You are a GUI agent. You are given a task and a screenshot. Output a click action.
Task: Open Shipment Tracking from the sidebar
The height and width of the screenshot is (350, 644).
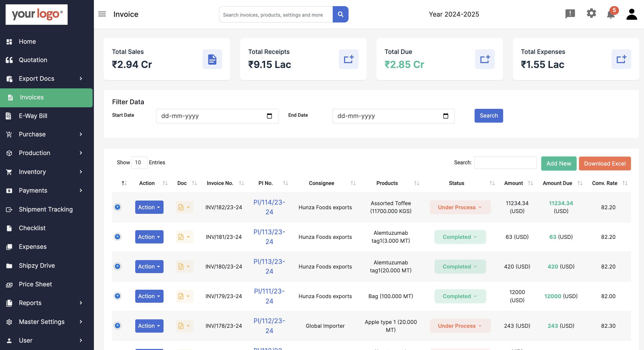(45, 209)
